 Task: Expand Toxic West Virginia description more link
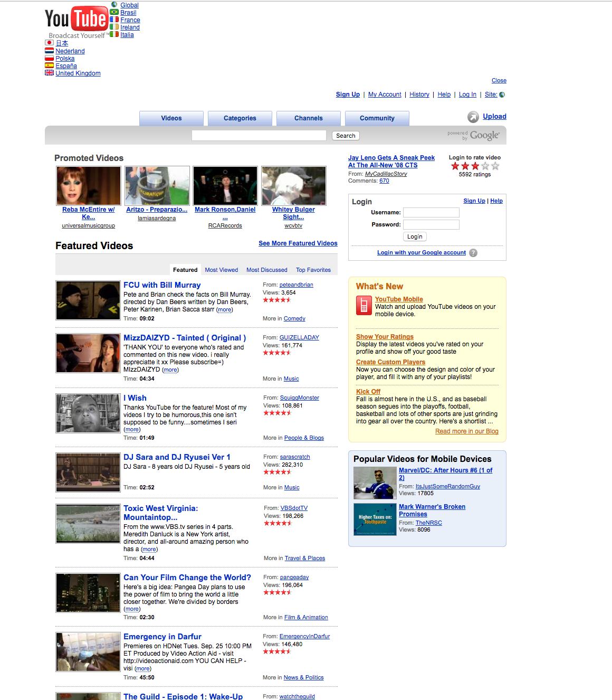tap(149, 550)
